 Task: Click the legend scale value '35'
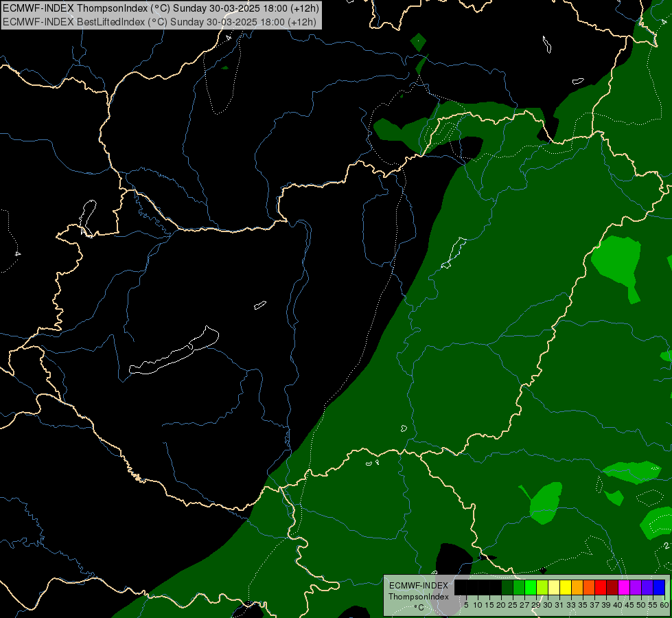pos(583,605)
